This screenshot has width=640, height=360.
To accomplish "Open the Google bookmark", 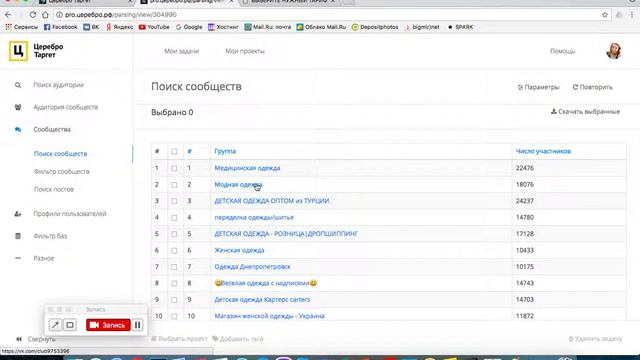I will click(189, 27).
